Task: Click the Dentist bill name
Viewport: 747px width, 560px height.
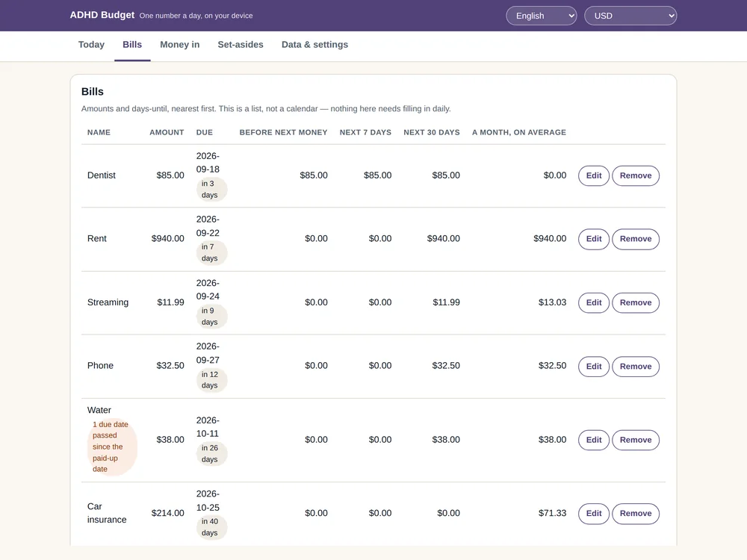Action: 101,175
